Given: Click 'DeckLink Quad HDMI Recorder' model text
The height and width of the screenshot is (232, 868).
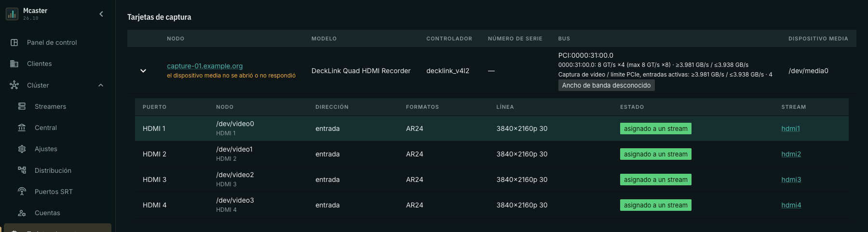Looking at the screenshot, I should pyautogui.click(x=361, y=71).
